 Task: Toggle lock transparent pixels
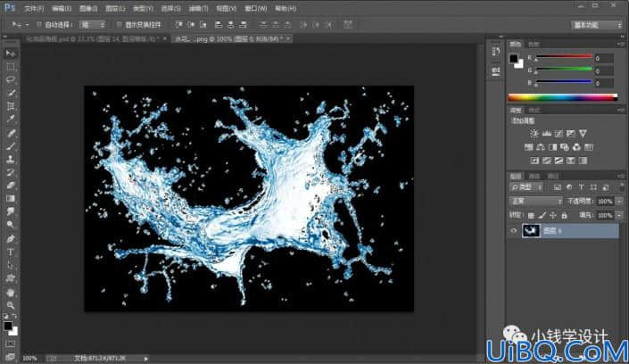(x=531, y=216)
